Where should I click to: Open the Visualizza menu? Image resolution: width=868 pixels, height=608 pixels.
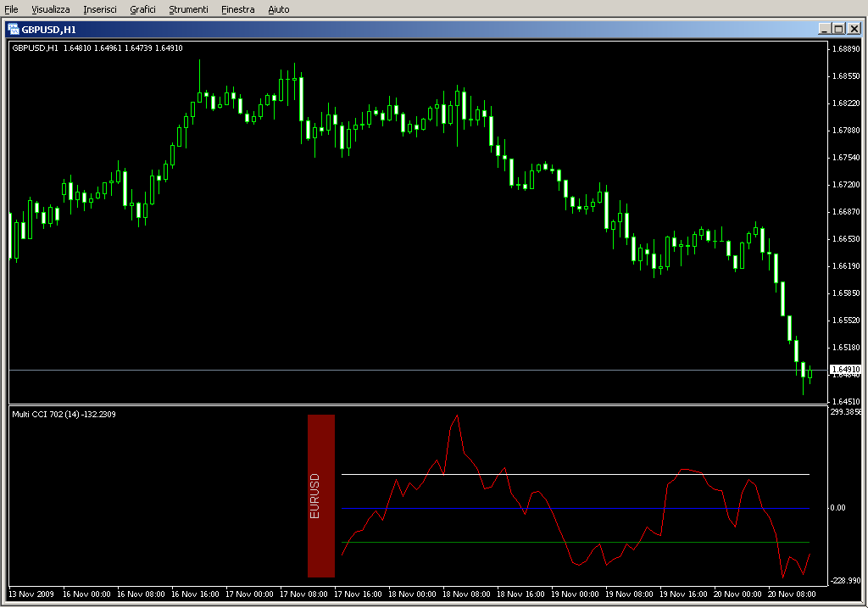coord(50,9)
